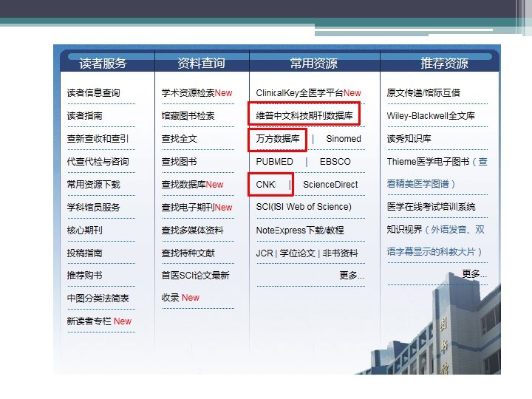
Task: Click ScienceDirect link
Action: 330,185
